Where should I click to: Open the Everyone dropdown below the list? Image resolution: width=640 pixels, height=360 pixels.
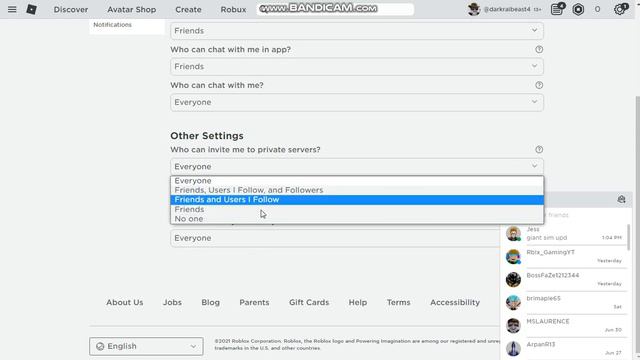coord(336,238)
